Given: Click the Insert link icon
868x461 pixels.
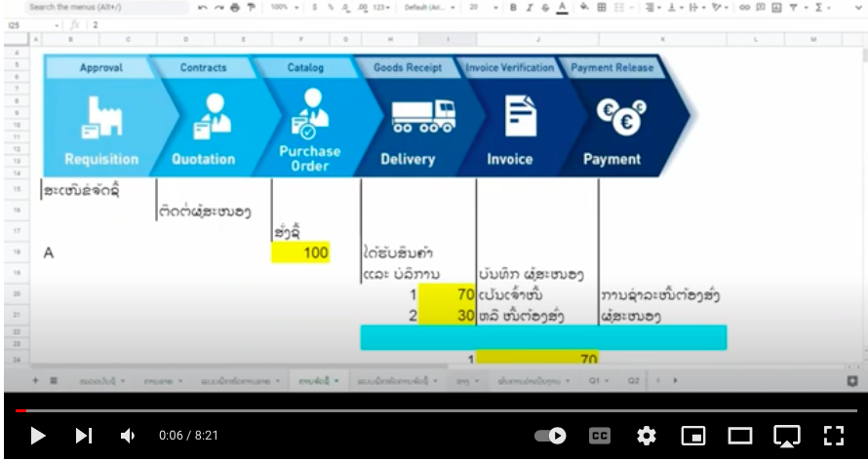Looking at the screenshot, I should [x=744, y=7].
